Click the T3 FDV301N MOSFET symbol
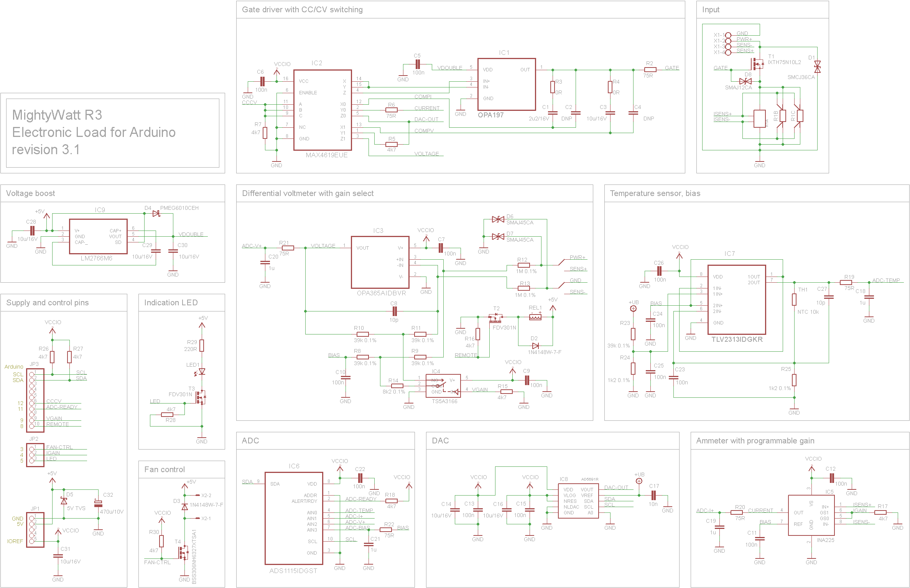The height and width of the screenshot is (588, 910). (201, 397)
